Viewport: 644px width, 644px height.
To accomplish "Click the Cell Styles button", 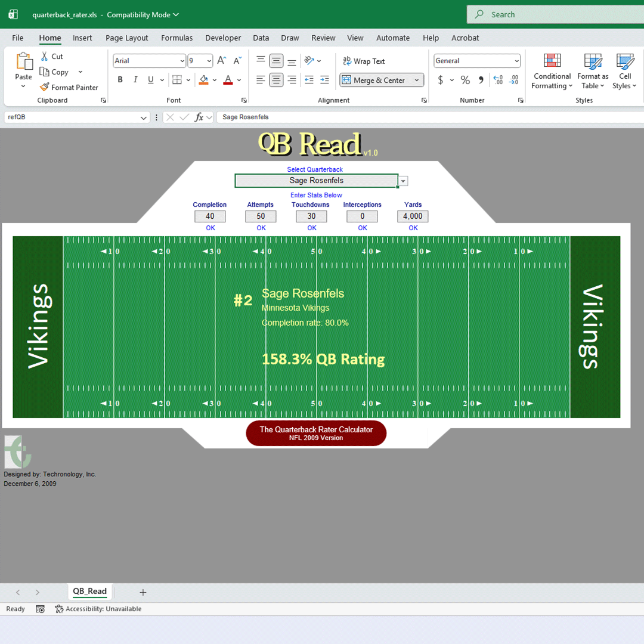I will [x=624, y=70].
